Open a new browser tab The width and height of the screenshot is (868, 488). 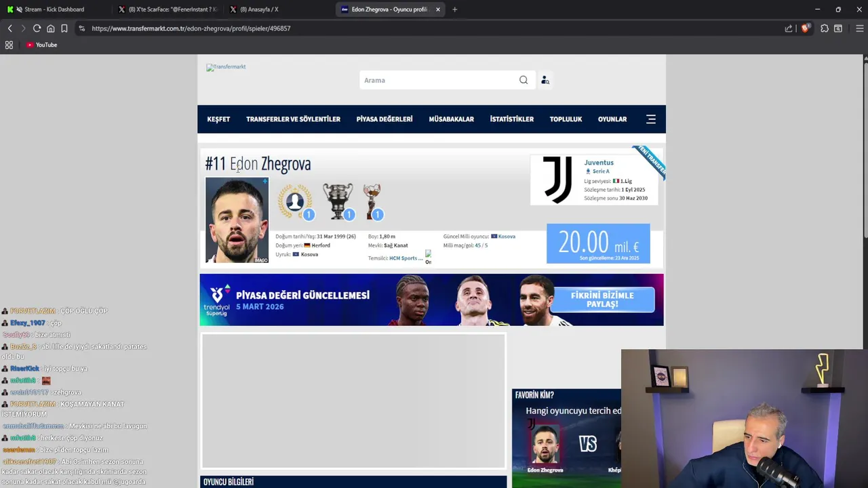454,9
